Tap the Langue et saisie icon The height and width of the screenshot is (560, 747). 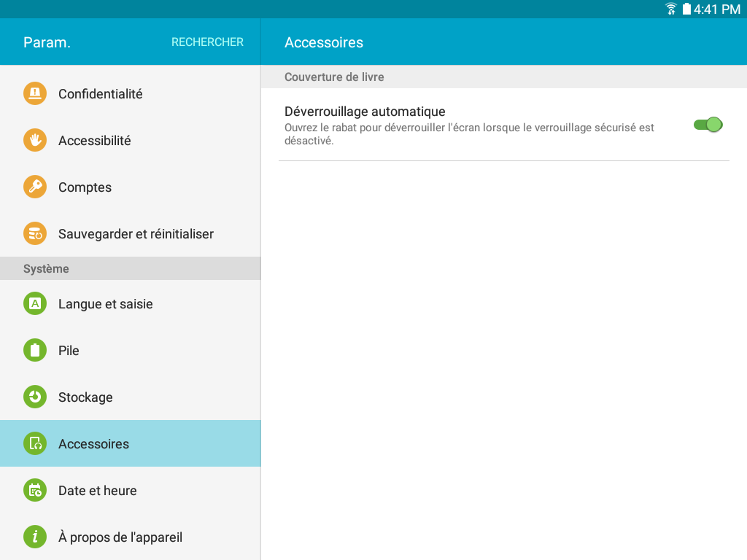point(35,303)
